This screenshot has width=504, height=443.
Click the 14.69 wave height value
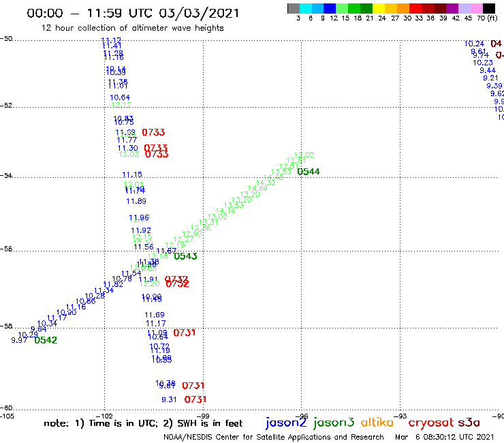[257, 189]
